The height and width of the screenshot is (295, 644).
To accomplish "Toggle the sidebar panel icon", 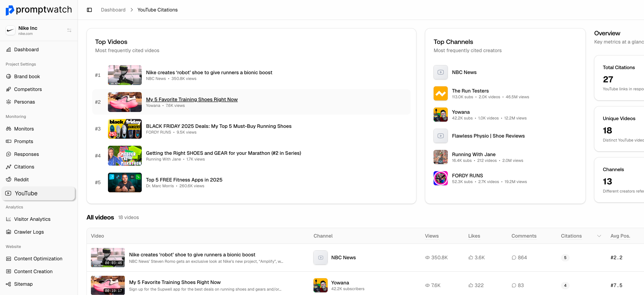I will click(x=89, y=10).
